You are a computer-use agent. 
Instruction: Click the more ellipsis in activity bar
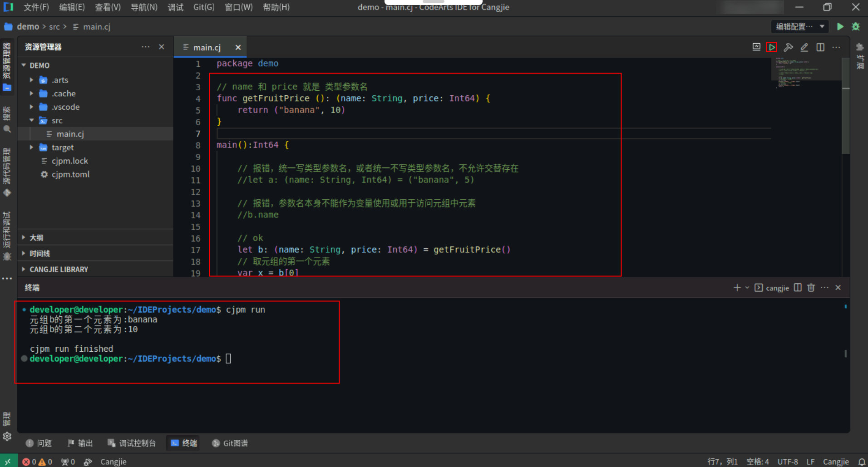point(7,279)
